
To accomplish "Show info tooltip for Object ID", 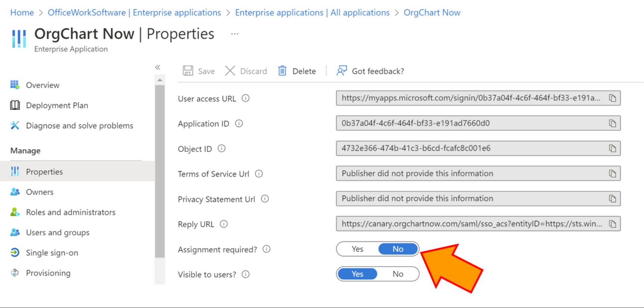I will coord(222,149).
